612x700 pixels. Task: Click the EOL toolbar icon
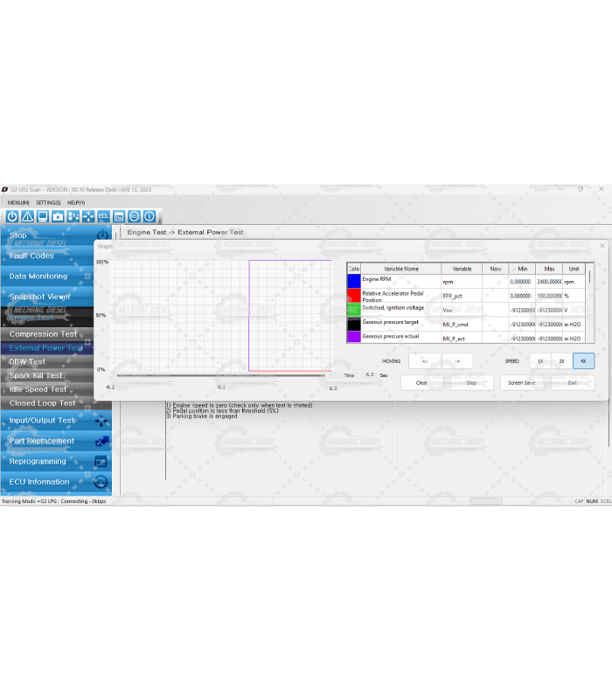pos(103,216)
